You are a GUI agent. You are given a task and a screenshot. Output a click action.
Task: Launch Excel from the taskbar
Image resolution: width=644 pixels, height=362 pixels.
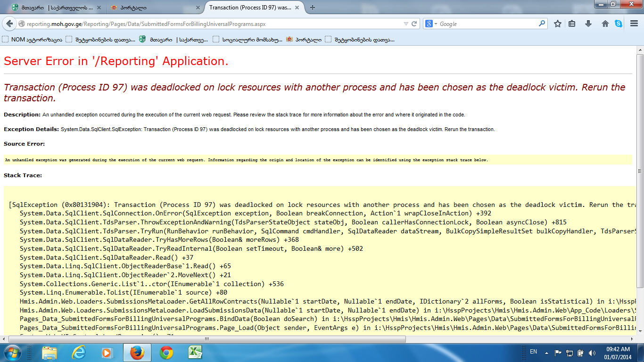click(x=195, y=352)
